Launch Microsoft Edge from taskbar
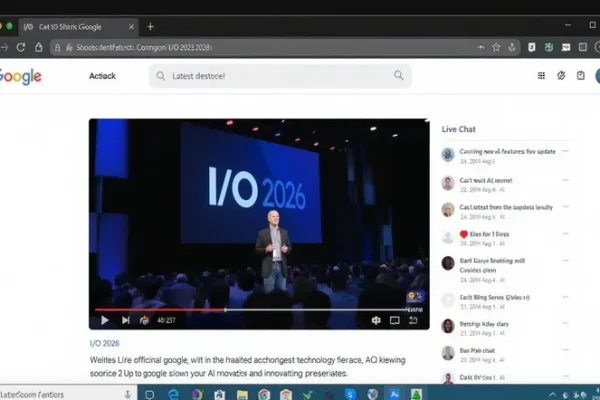The image size is (600, 400). 173,394
